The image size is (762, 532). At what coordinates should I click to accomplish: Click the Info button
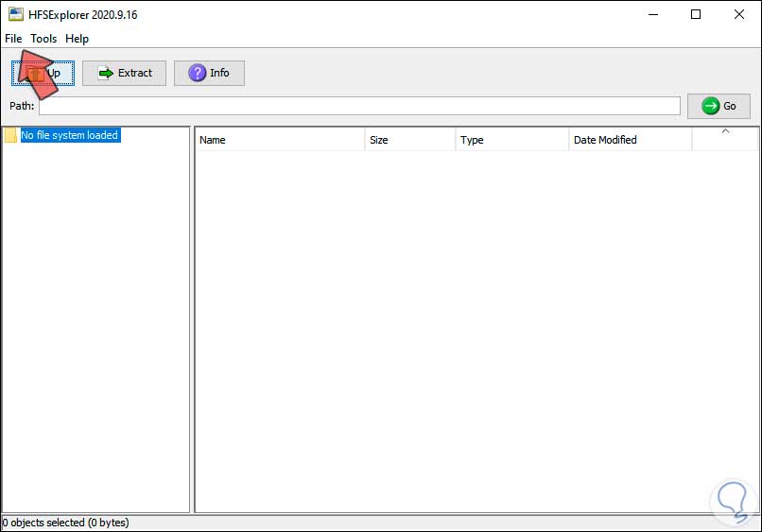[x=209, y=74]
